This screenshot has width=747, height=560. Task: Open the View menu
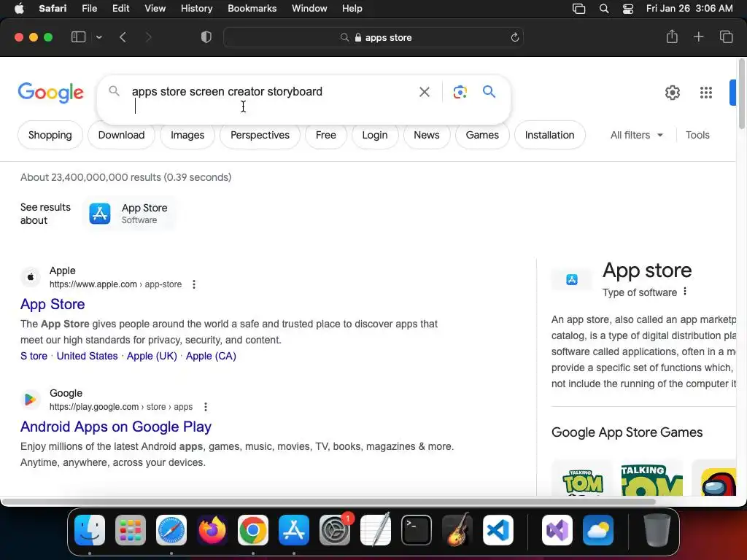coord(155,9)
